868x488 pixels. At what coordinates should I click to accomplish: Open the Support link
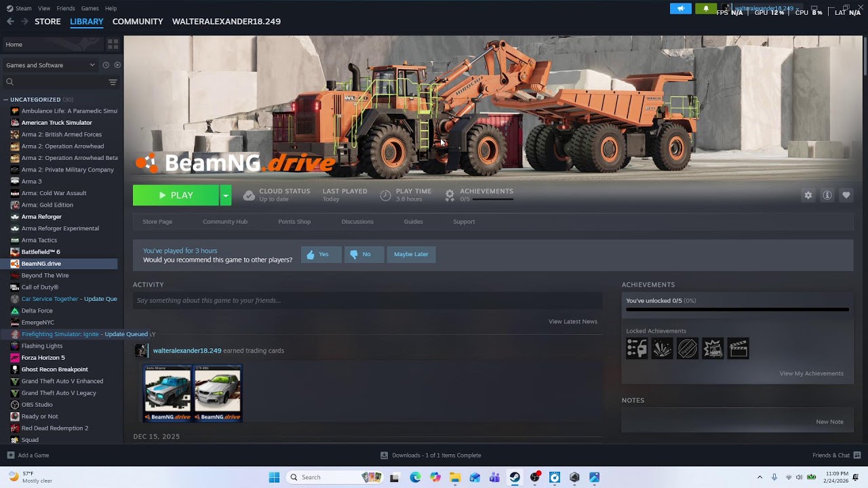coord(464,222)
